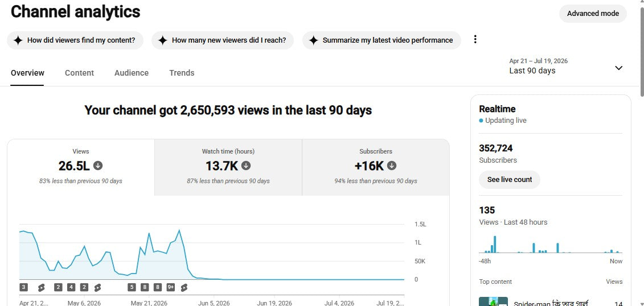Click the 9+ videos published marker on chart
The image size is (644, 306).
(170, 287)
